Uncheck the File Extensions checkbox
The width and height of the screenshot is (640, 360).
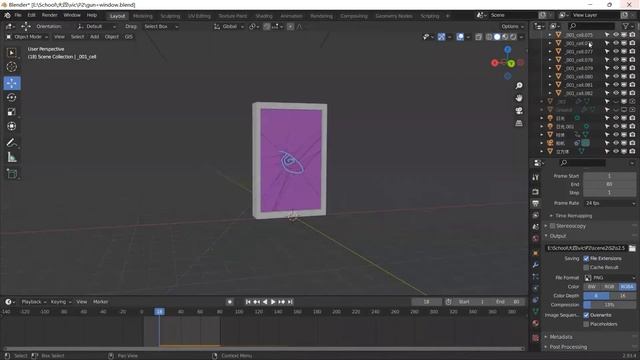coord(586,258)
